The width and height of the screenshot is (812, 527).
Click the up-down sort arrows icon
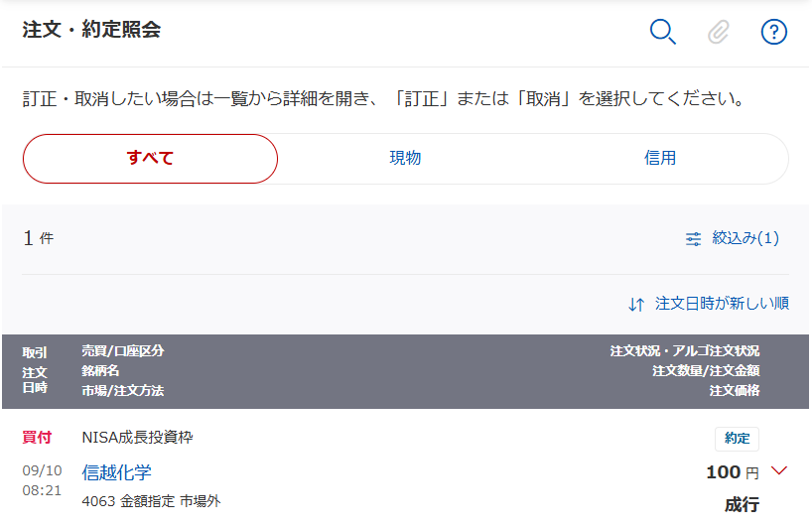click(636, 304)
